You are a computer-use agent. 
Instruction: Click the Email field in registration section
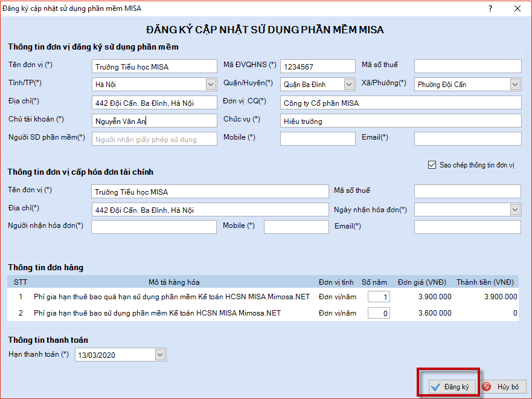tap(467, 139)
